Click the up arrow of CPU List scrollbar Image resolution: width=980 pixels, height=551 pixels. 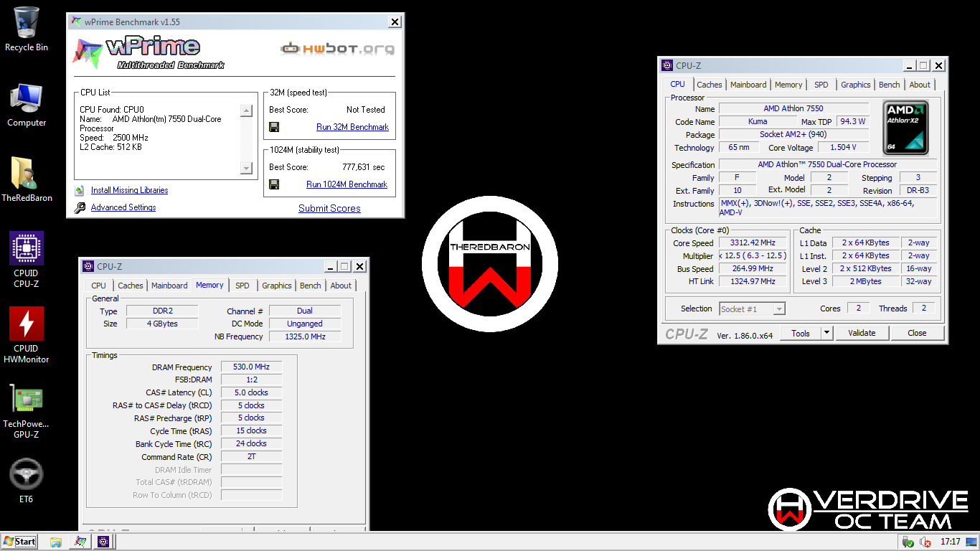tap(246, 110)
